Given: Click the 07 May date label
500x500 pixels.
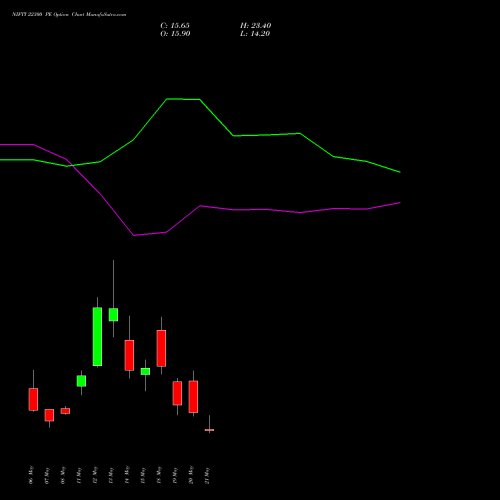Looking at the screenshot, I should point(47,475).
